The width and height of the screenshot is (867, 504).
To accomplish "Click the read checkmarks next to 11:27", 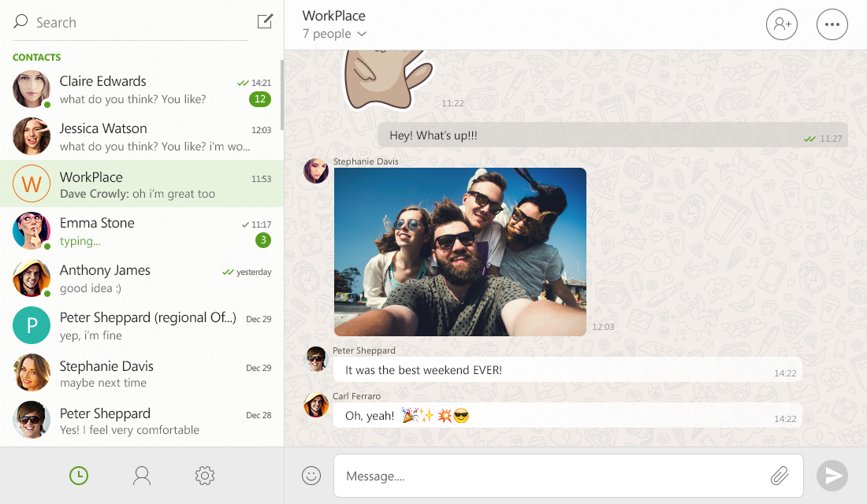I will [x=809, y=139].
